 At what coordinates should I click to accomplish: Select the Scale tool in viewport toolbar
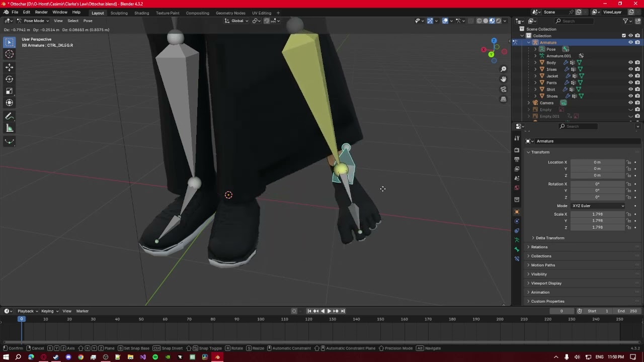click(x=9, y=91)
